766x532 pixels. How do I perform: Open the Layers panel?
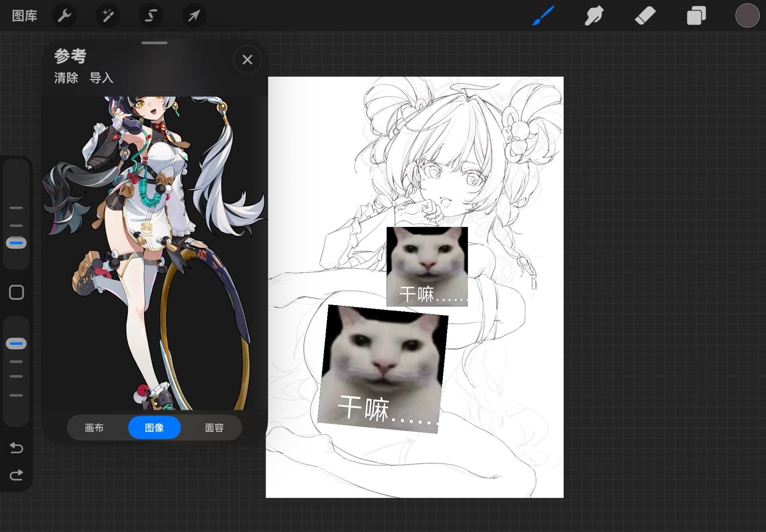tap(696, 16)
